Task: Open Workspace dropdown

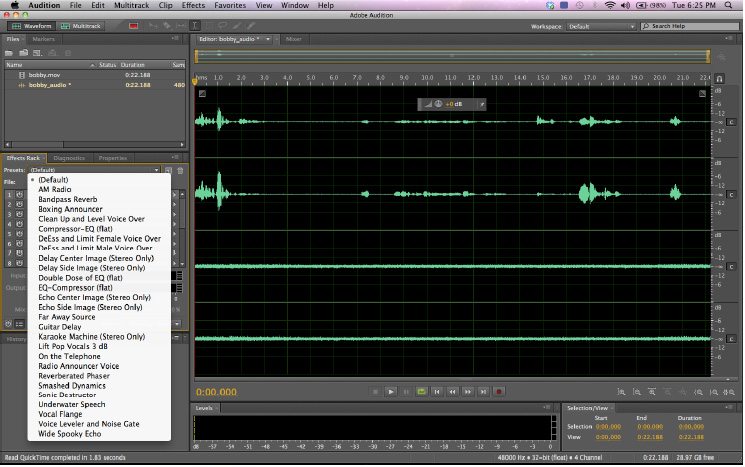Action: point(601,27)
